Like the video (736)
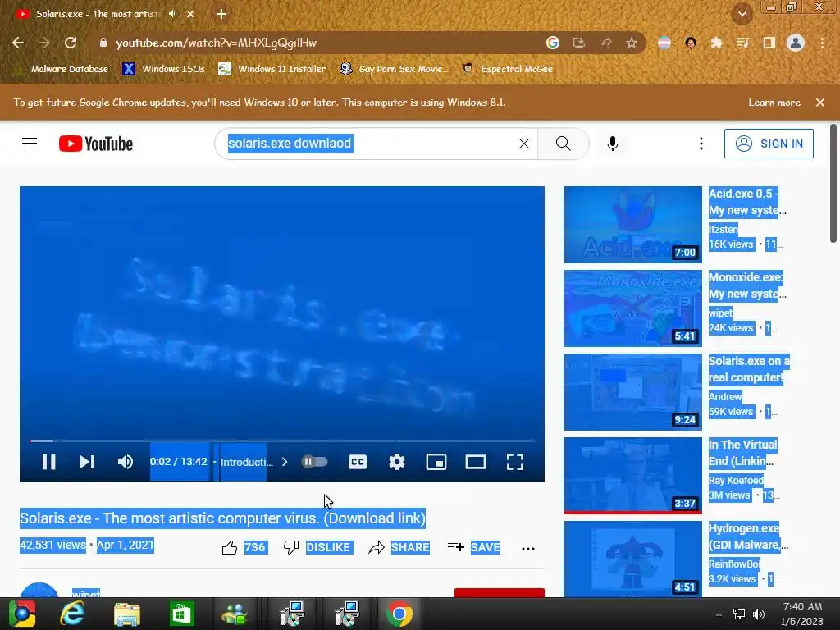 244,547
